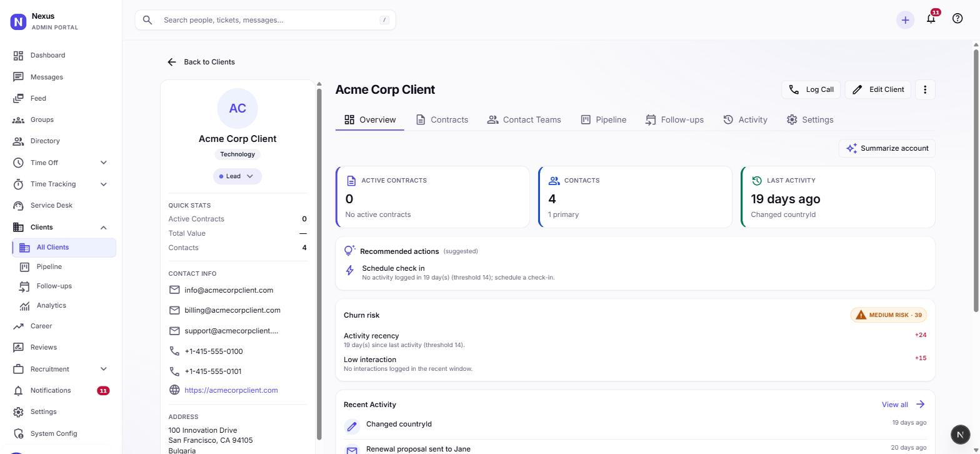Switch to the Contracts tab
The width and height of the screenshot is (980, 454).
pyautogui.click(x=442, y=119)
